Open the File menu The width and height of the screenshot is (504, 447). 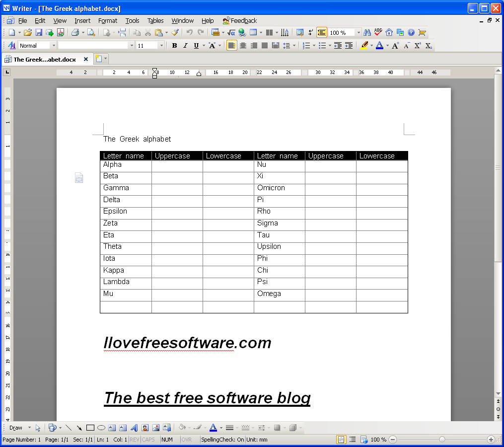[x=22, y=21]
